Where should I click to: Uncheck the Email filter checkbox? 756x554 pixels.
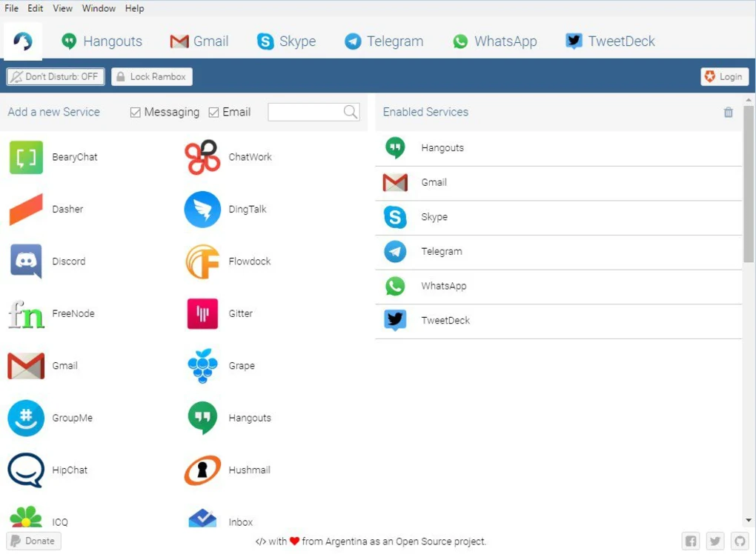click(214, 113)
